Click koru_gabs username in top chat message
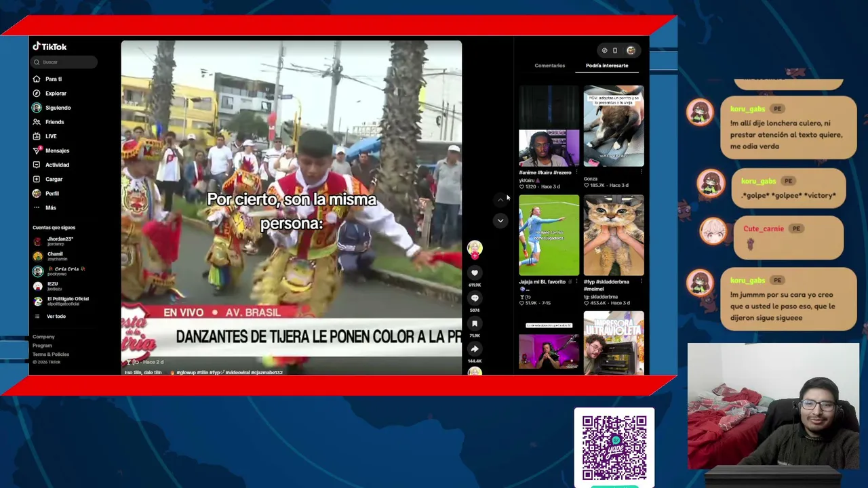This screenshot has height=488, width=868. [747, 109]
